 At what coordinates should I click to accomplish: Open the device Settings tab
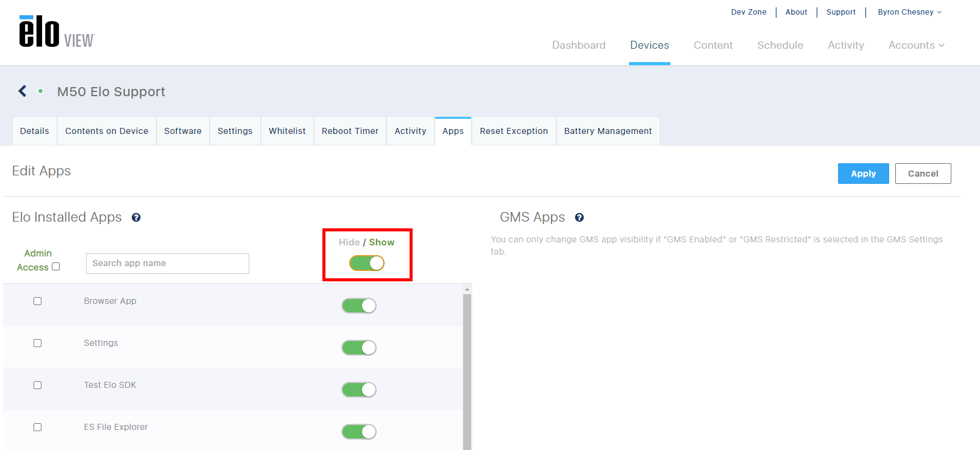(x=235, y=131)
